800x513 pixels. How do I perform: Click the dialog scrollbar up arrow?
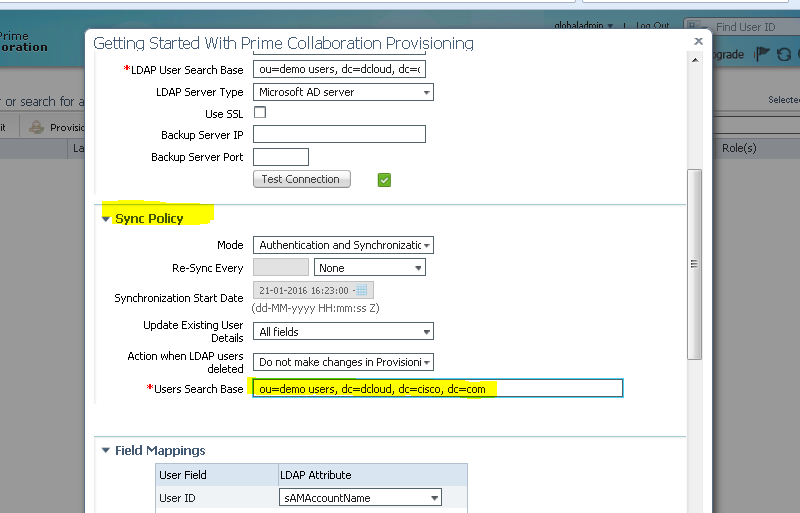(x=695, y=60)
